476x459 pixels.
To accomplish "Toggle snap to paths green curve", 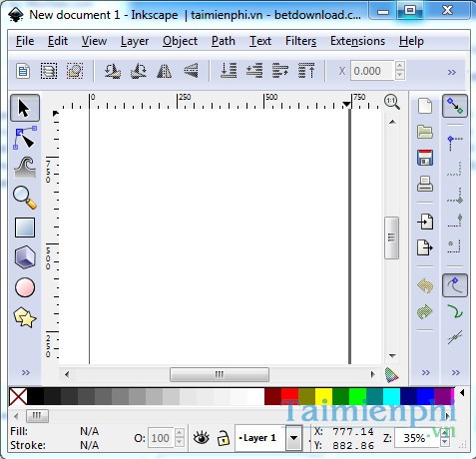I will 455,312.
